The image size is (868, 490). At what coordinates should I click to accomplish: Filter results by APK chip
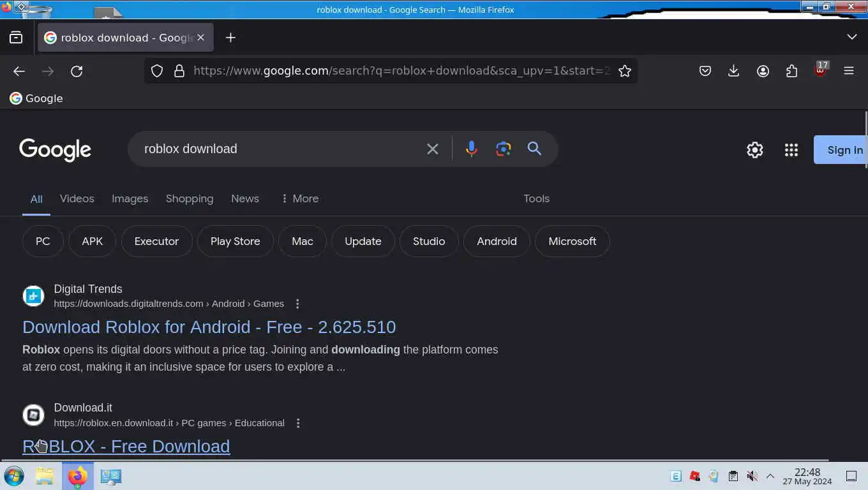(93, 241)
